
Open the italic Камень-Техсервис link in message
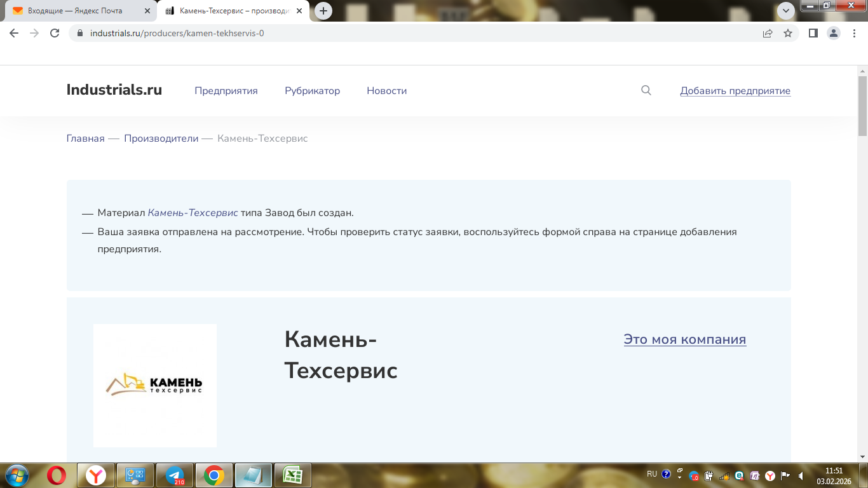point(193,213)
